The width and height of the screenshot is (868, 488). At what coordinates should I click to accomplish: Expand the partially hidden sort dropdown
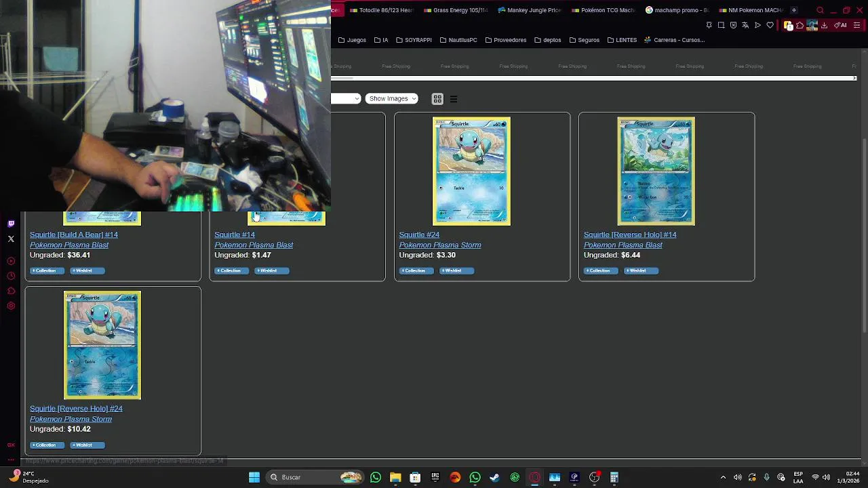click(x=346, y=99)
